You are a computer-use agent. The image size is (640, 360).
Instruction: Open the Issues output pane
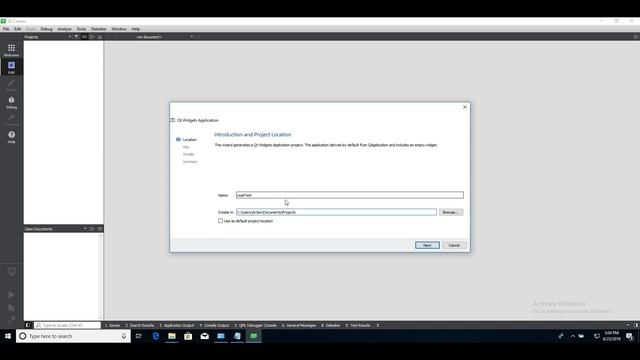pos(112,325)
